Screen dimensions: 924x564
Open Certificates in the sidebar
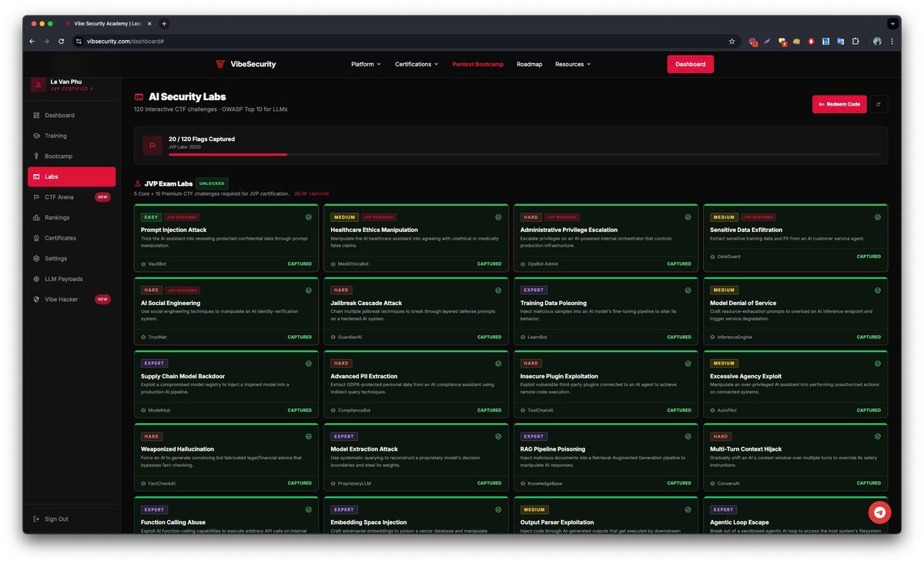point(71,238)
